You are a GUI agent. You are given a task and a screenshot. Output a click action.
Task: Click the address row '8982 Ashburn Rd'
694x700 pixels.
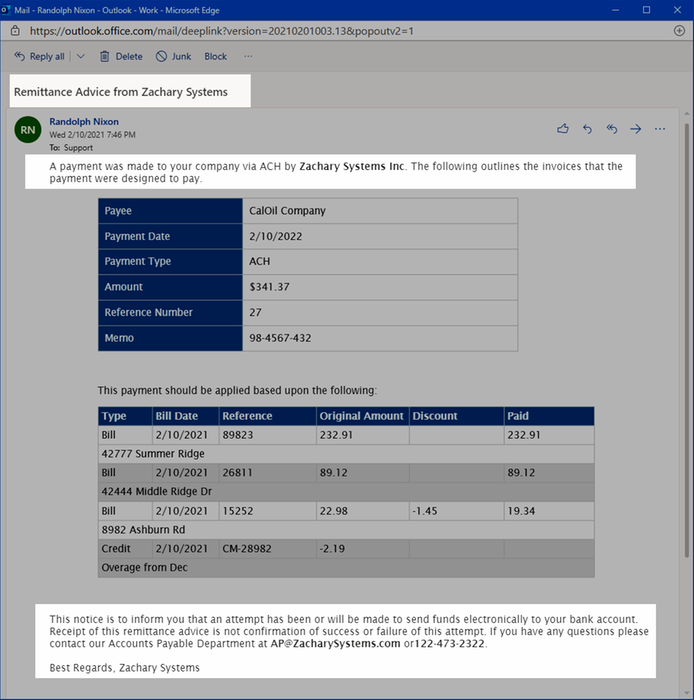[x=346, y=529]
